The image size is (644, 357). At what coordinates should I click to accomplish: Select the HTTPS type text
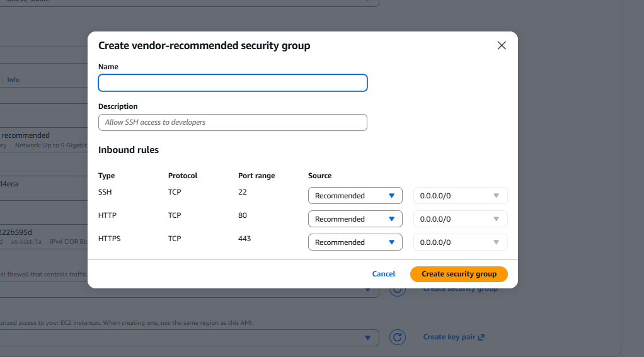pos(109,239)
